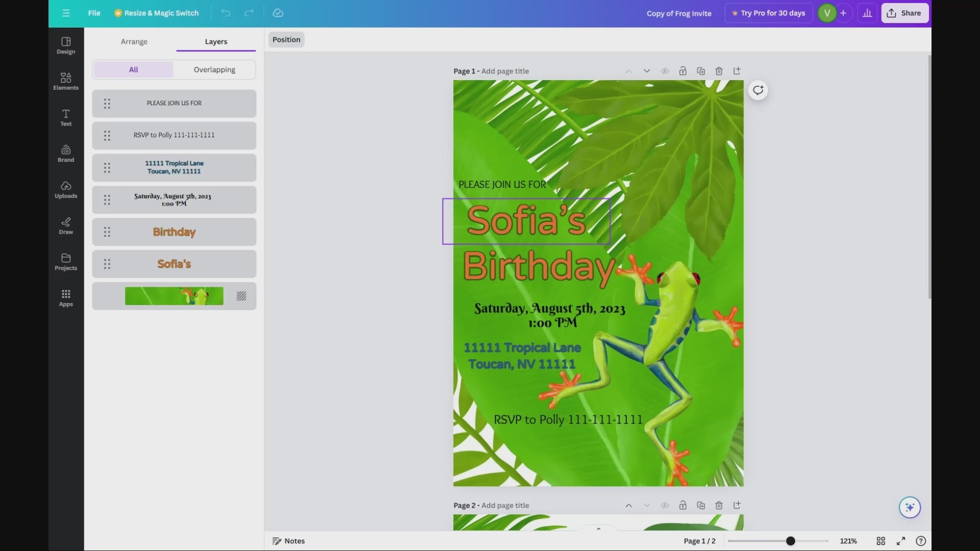Open the Projects side panel
The width and height of the screenshot is (980, 551).
click(x=66, y=262)
